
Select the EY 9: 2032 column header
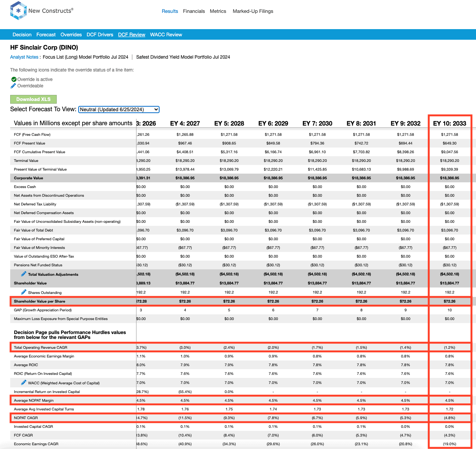tap(406, 123)
